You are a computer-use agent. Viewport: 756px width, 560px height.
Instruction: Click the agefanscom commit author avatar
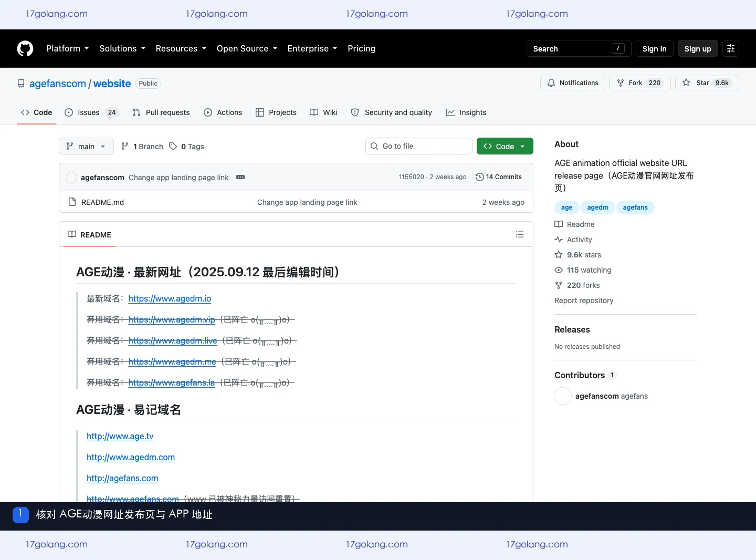click(71, 178)
